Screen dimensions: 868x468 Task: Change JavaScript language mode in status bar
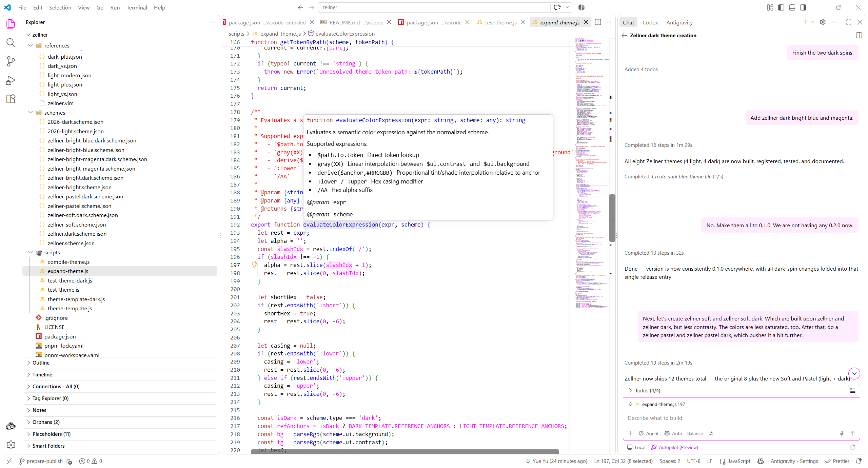739,461
